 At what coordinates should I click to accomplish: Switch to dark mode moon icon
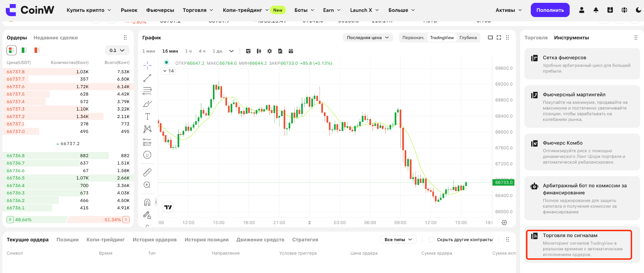coord(638,10)
